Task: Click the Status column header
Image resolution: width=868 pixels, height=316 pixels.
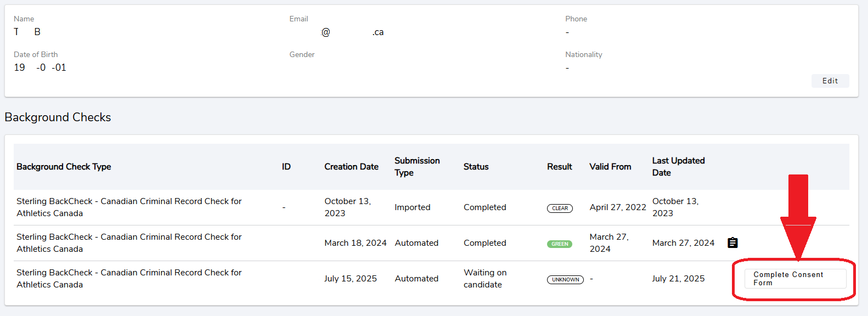Action: pos(476,167)
